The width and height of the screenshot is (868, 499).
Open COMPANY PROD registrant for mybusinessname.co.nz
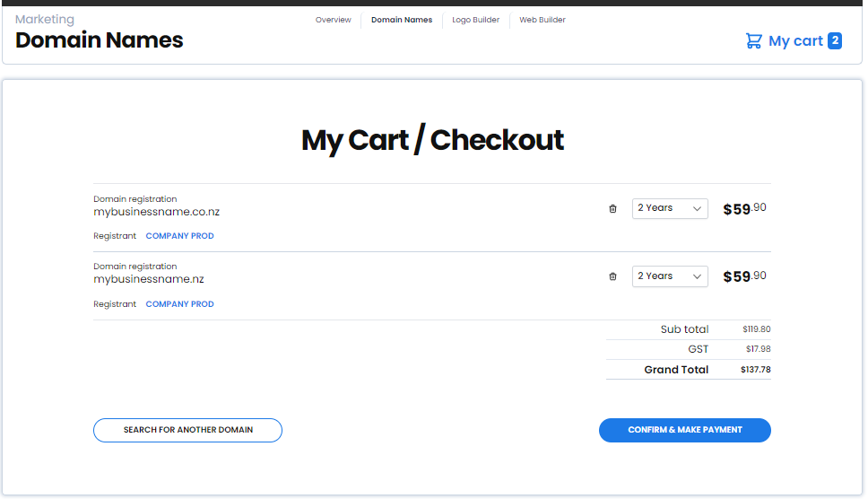tap(180, 236)
